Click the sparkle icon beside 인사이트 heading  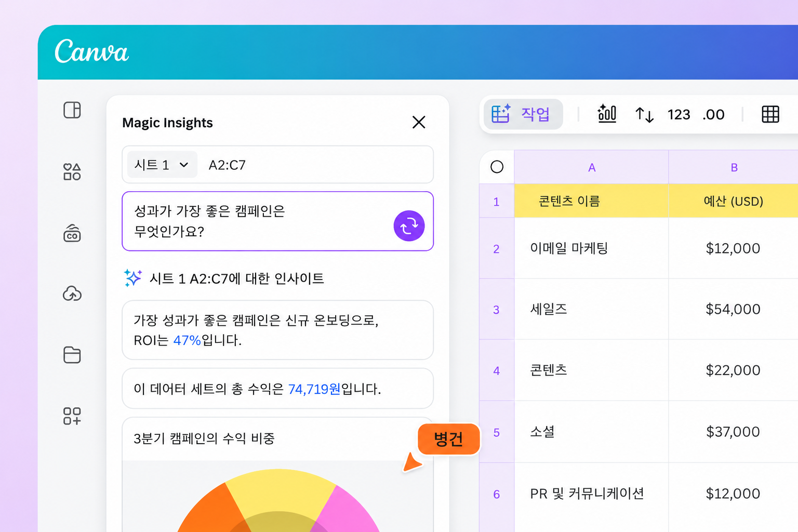click(x=133, y=278)
